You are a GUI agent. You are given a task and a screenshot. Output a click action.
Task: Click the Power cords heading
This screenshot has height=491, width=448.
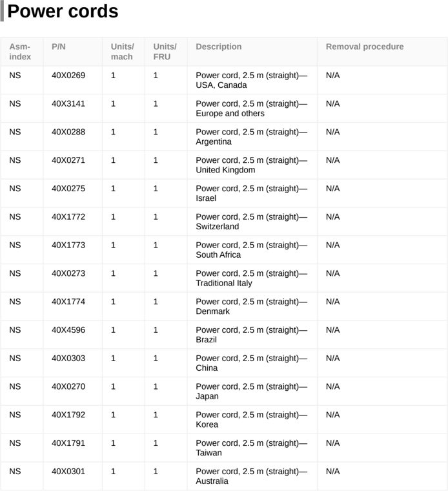pos(63,11)
